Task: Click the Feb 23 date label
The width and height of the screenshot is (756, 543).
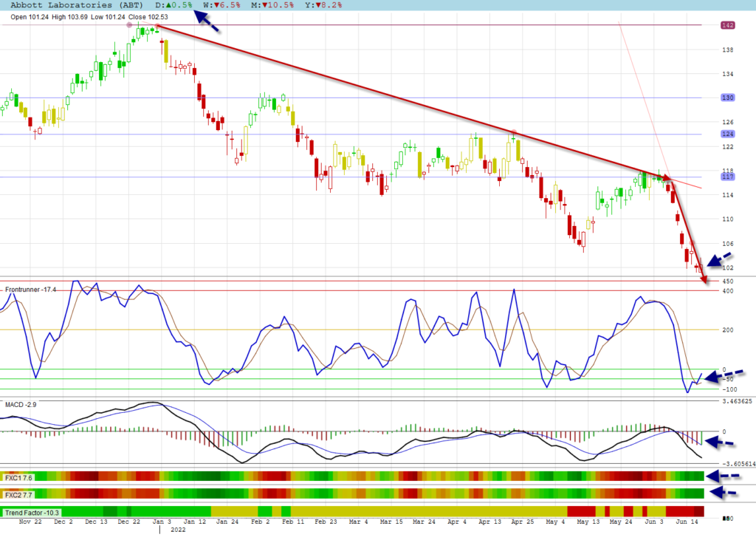Action: pyautogui.click(x=326, y=522)
